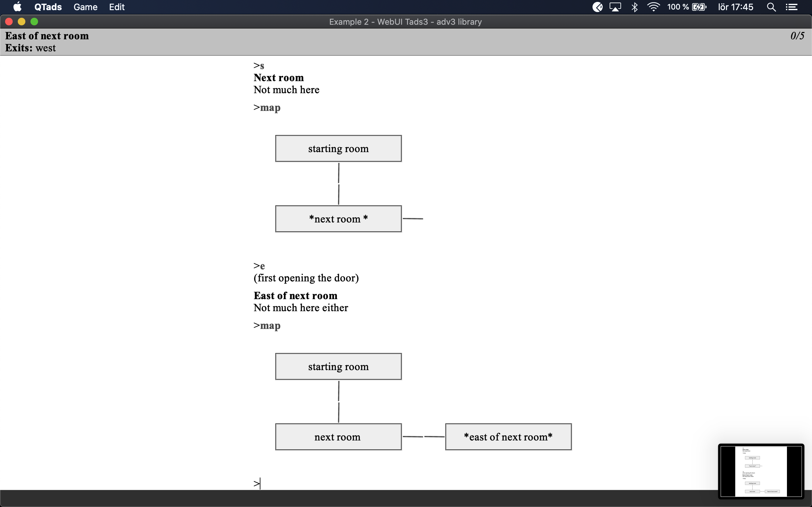Click the AirPlay display icon
Viewport: 812px width, 507px height.
[615, 7]
